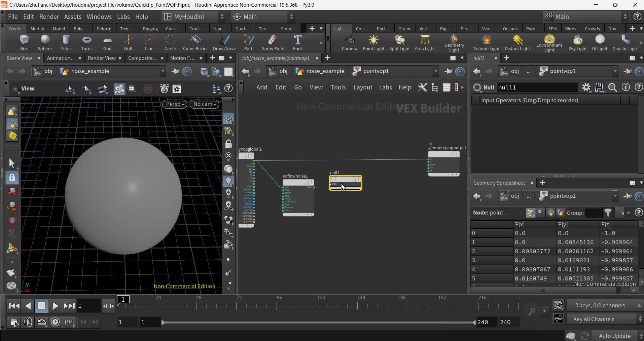Click the playback range slider bar
Image resolution: width=644 pixels, height=341 pixels.
click(318, 323)
